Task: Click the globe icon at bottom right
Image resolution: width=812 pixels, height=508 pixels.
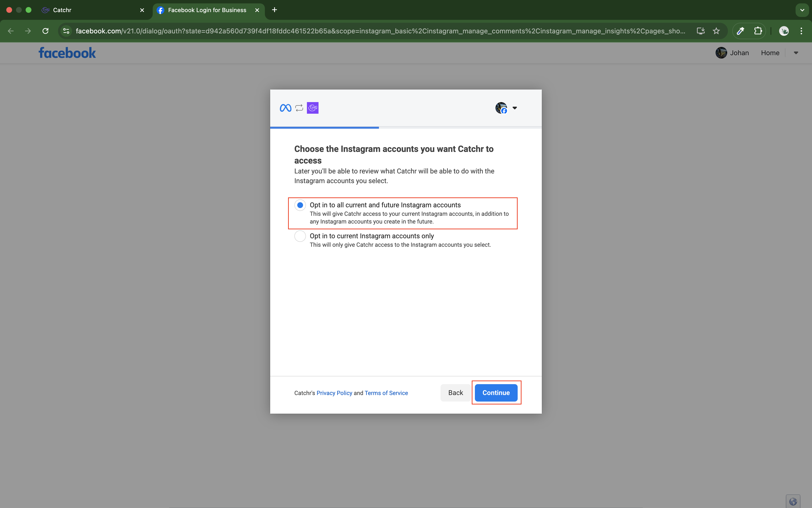Action: (793, 502)
